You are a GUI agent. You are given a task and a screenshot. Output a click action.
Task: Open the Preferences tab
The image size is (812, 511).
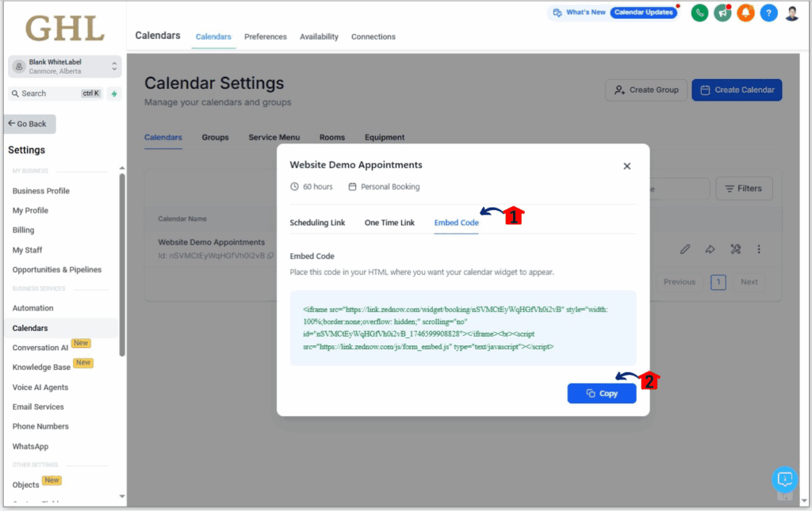(265, 36)
